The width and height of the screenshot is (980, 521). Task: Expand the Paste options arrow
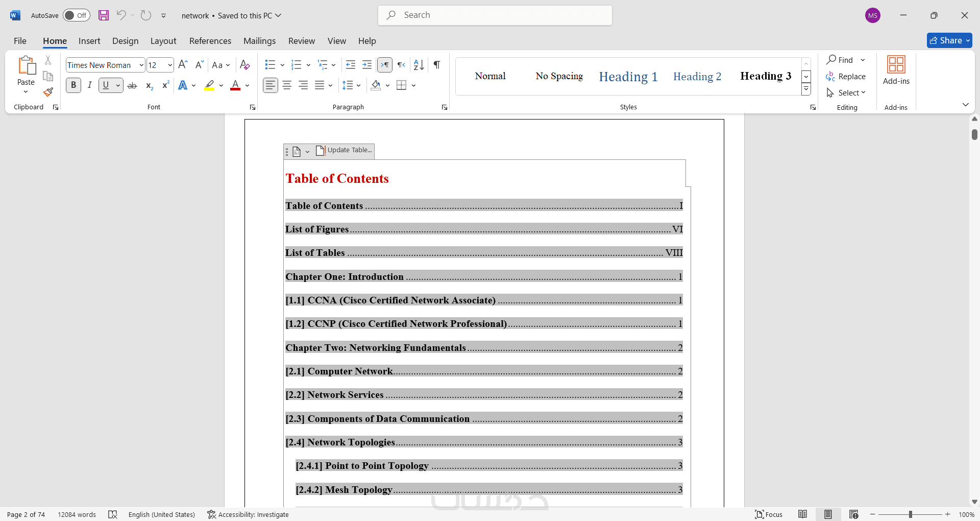click(26, 92)
